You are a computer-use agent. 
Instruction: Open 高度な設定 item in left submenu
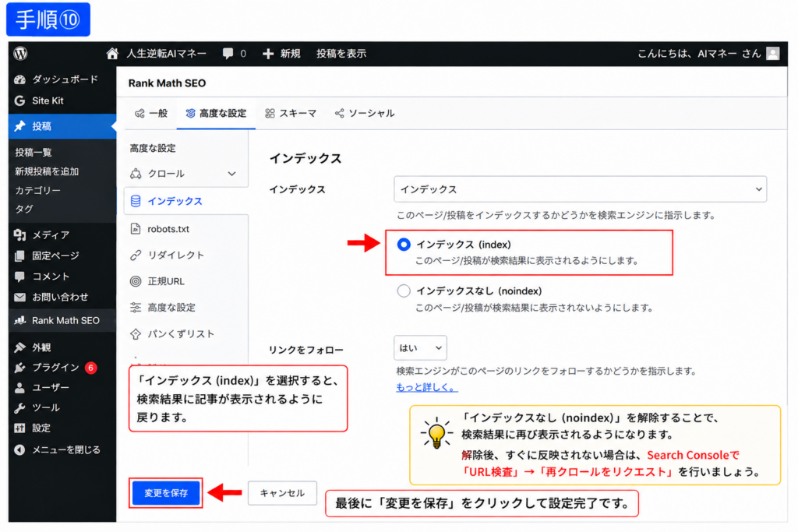(x=171, y=308)
